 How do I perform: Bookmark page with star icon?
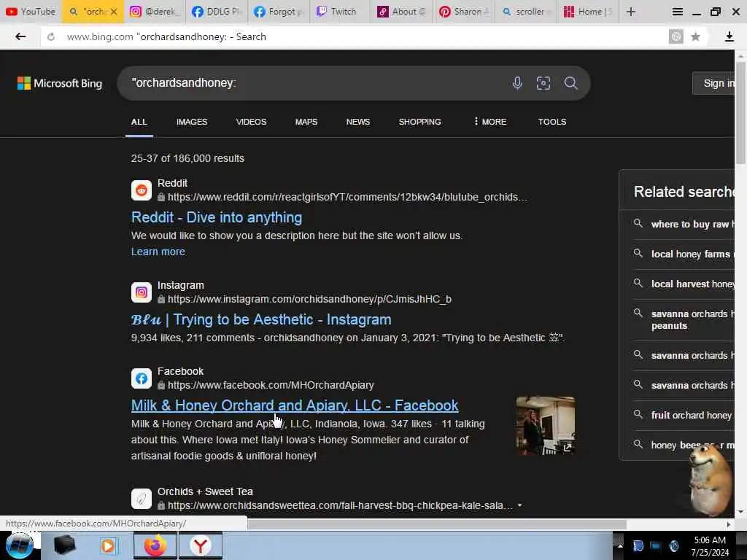[695, 36]
